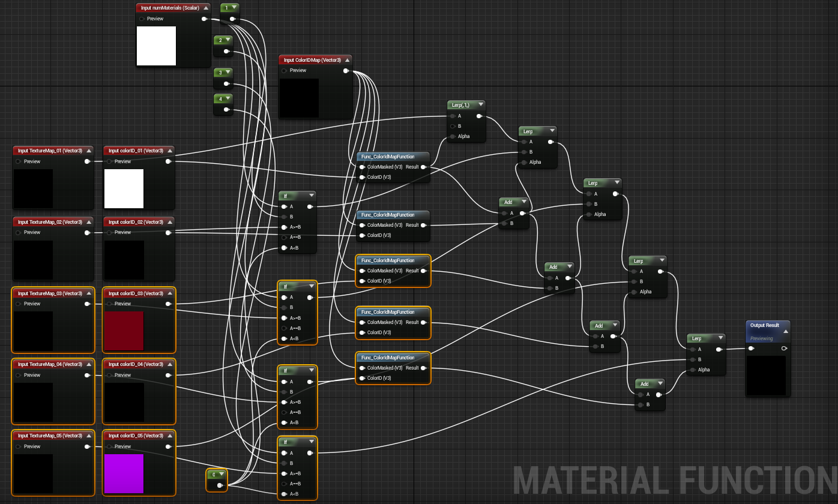Click the purple colorID_05 preview swatch

(x=124, y=473)
